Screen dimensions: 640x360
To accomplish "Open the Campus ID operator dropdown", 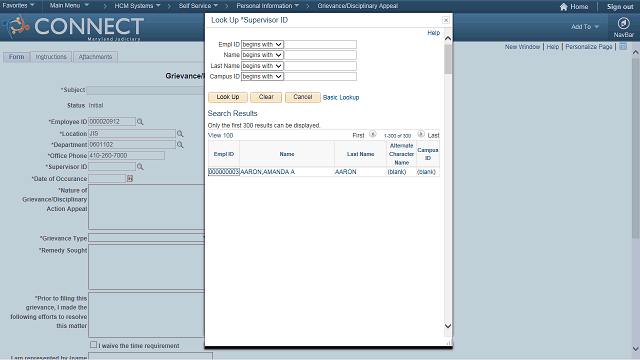I will 262,76.
